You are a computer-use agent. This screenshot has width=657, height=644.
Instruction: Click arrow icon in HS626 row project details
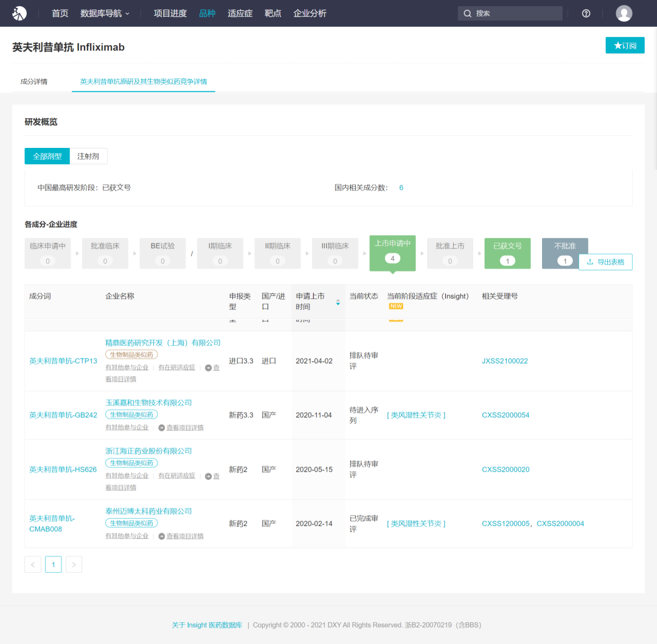click(208, 476)
